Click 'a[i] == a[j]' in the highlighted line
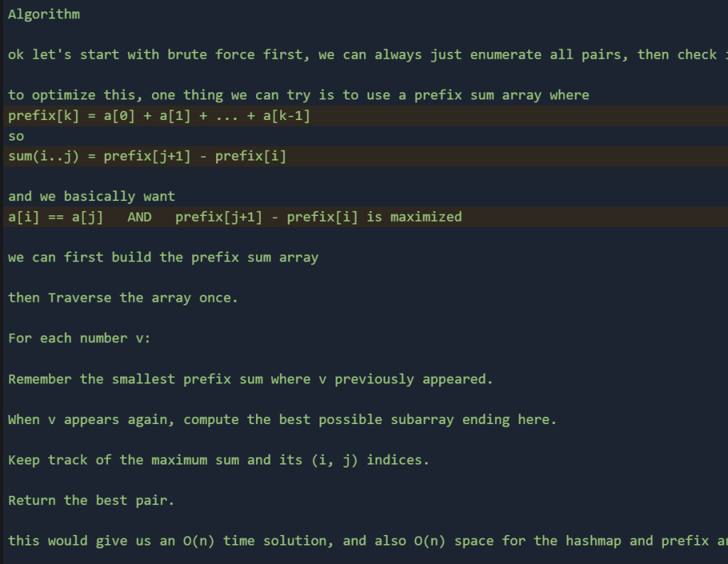 55,217
